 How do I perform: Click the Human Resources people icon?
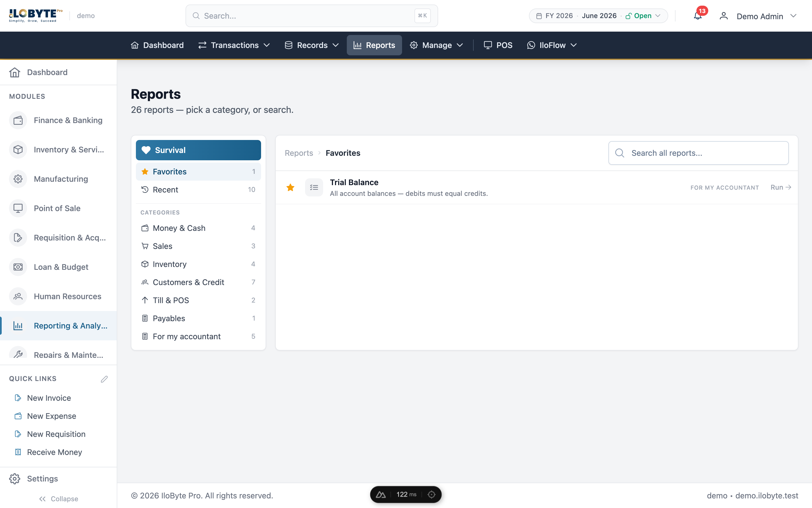pyautogui.click(x=18, y=296)
